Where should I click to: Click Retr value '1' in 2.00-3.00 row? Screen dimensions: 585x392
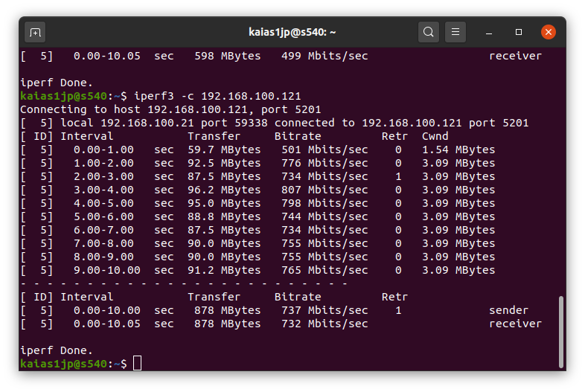398,176
